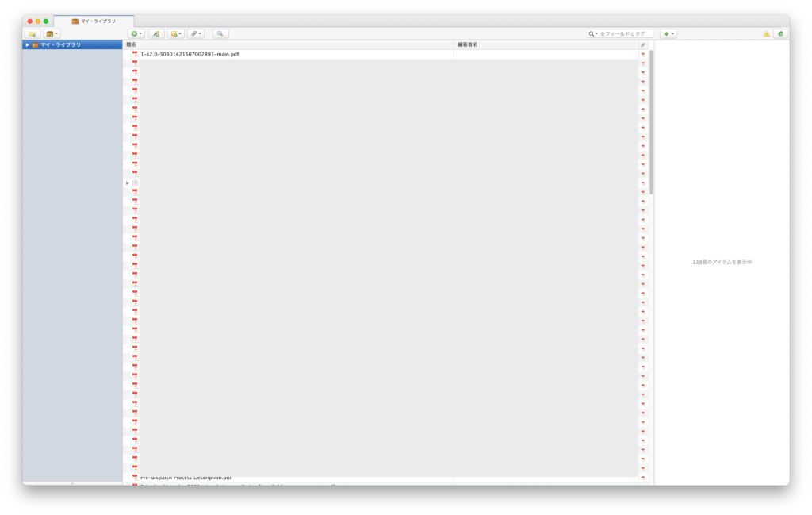This screenshot has height=515, width=812.
Task: Click the yellow sync warning icon
Action: coord(766,34)
